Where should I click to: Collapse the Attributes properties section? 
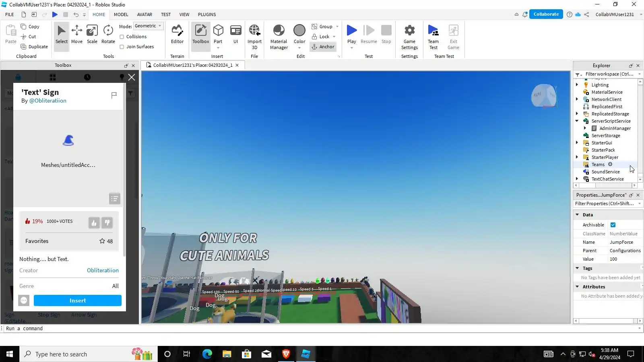tap(577, 287)
